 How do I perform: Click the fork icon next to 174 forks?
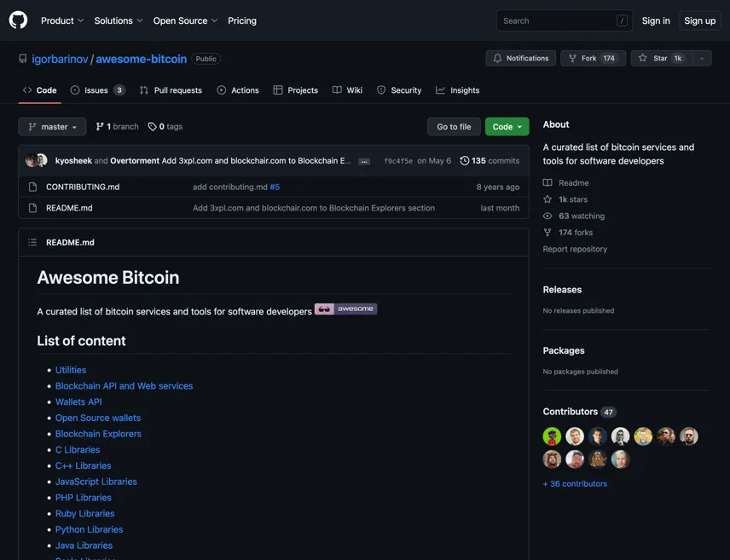pyautogui.click(x=547, y=233)
